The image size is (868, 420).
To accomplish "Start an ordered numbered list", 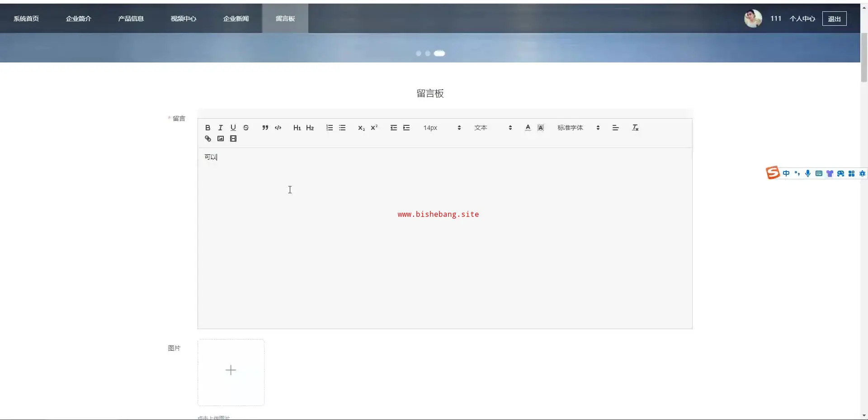I will [330, 128].
